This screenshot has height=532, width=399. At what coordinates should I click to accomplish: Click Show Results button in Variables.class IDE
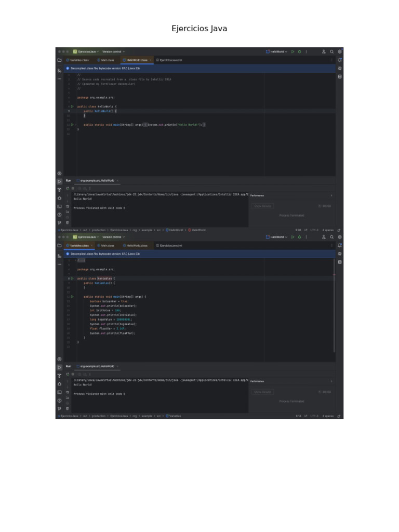(x=262, y=392)
